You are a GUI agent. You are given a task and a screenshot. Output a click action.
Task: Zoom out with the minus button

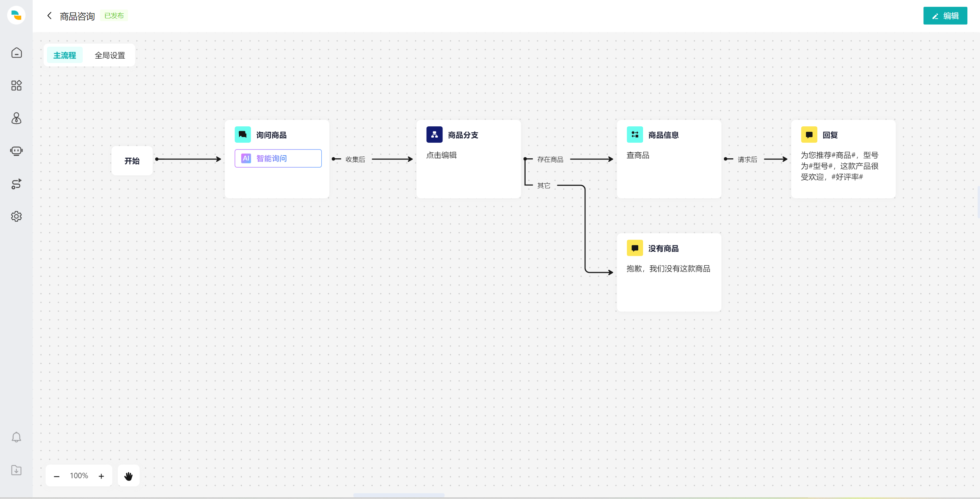click(57, 476)
